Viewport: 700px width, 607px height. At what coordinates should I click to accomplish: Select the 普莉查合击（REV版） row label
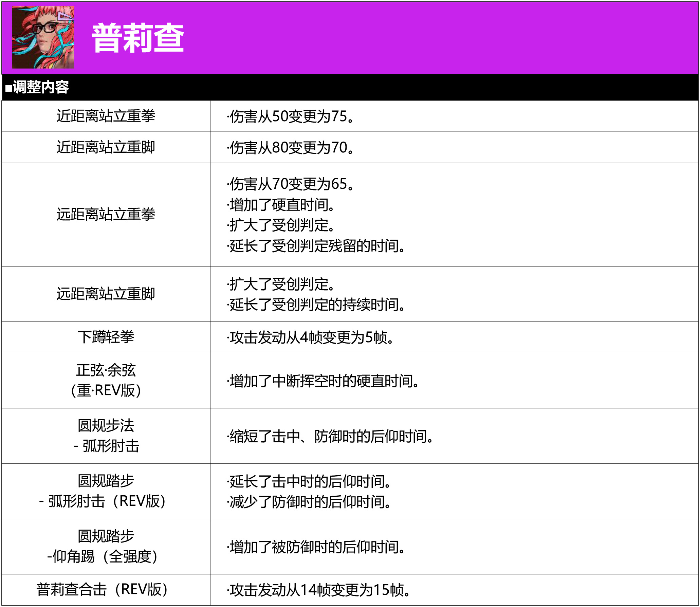(103, 590)
